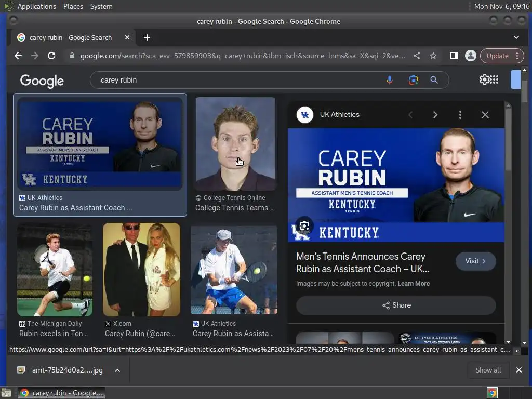This screenshot has width=532, height=399.
Task: Switch to Chrome in the taskbar
Action: pos(62,393)
